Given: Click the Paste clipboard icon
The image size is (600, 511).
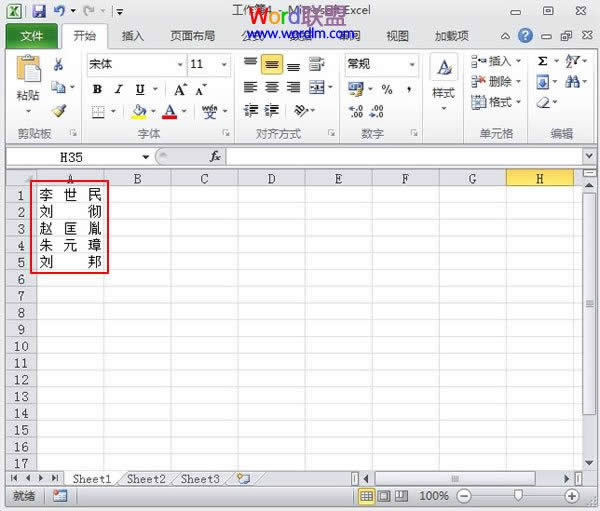Looking at the screenshot, I should (28, 69).
